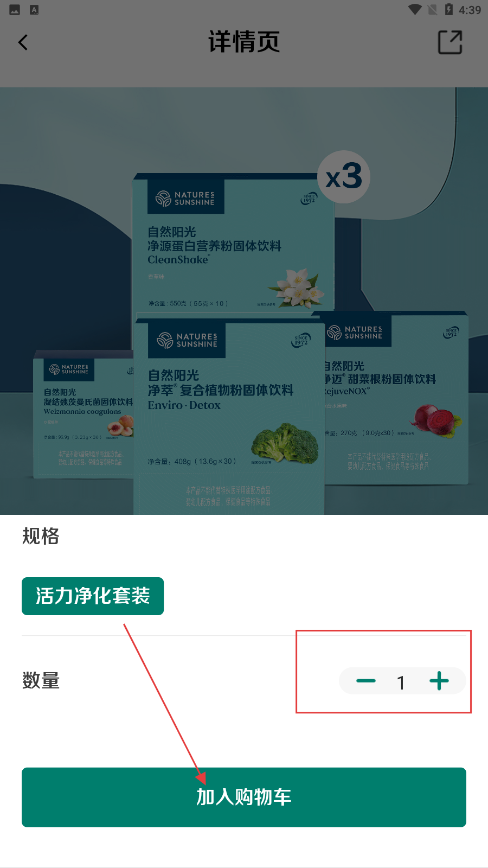The height and width of the screenshot is (868, 488).
Task: Go back using the arrow icon
Action: [x=23, y=42]
